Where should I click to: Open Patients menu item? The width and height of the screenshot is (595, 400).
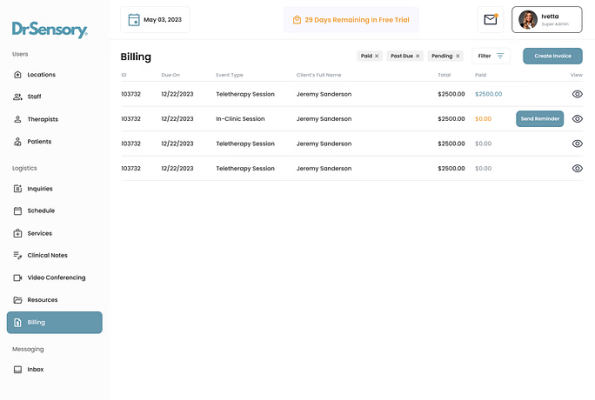coord(39,142)
